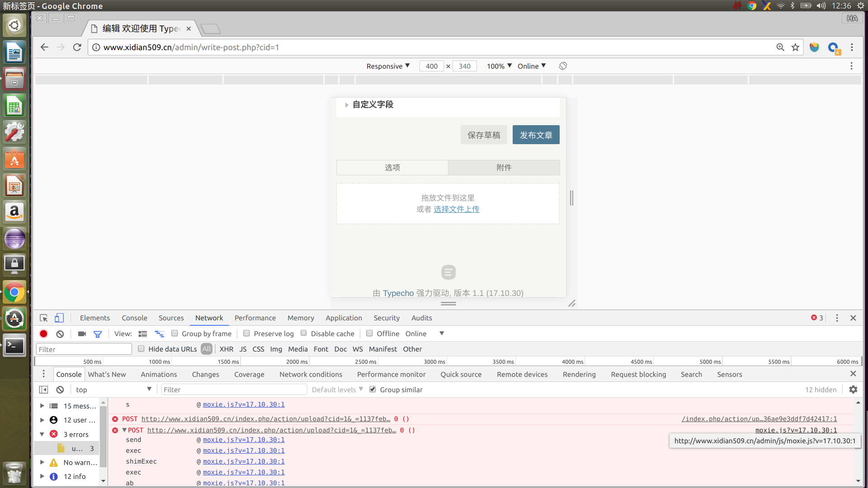Bookmark this page with the star
Image resolution: width=868 pixels, height=488 pixels.
click(795, 47)
